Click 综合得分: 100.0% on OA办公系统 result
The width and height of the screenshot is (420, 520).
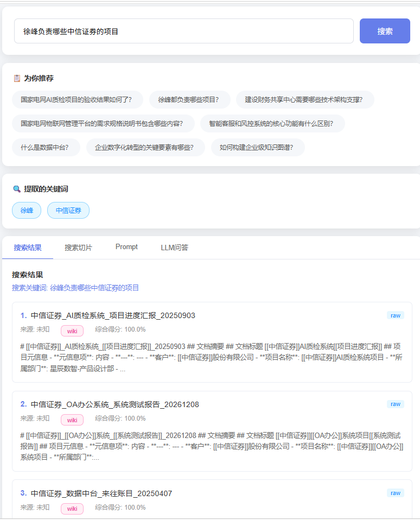tap(120, 418)
